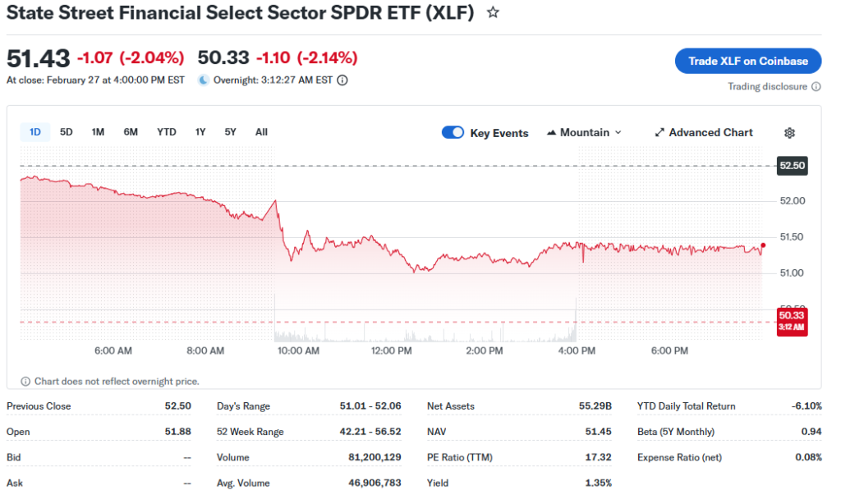Click the 52.50 previous close label
The height and width of the screenshot is (504, 841).
coord(792,166)
